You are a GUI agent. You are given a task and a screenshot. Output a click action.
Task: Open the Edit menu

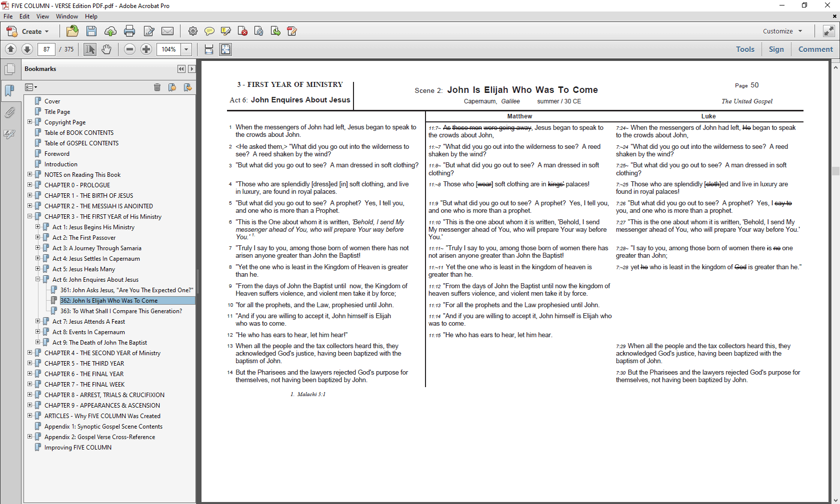pyautogui.click(x=24, y=16)
